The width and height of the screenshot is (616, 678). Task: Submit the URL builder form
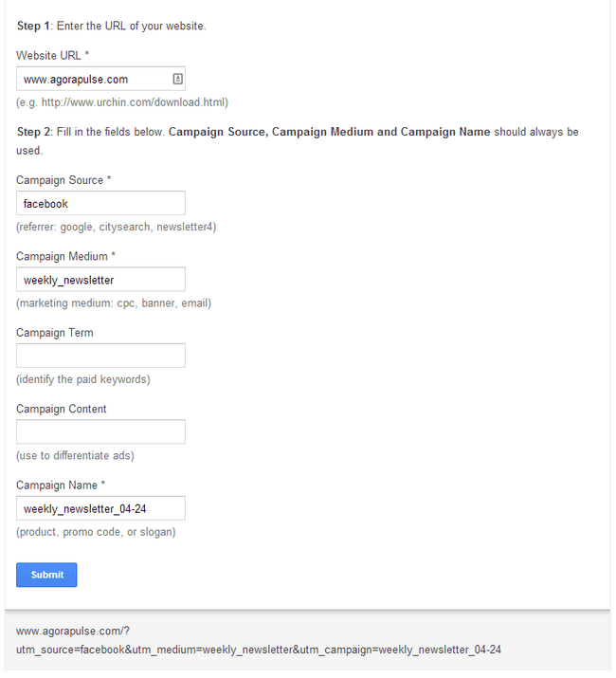pyautogui.click(x=46, y=575)
